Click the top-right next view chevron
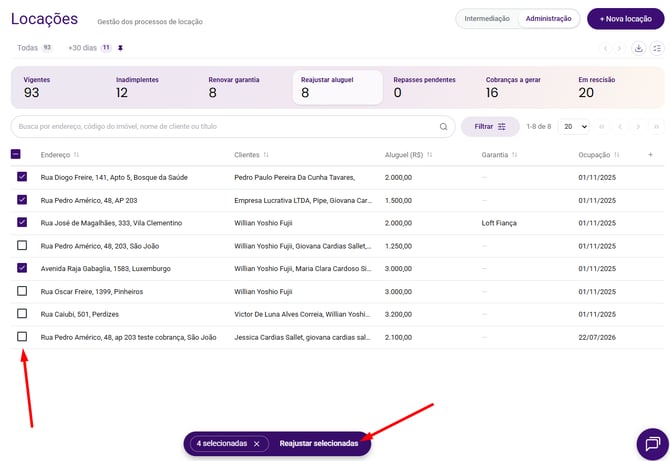Screen dimensions: 670x461 click(619, 48)
